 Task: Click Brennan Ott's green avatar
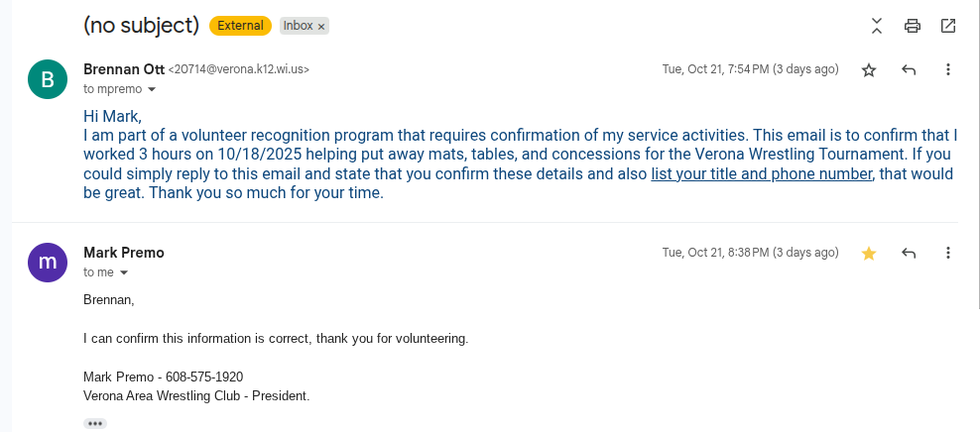coord(47,79)
